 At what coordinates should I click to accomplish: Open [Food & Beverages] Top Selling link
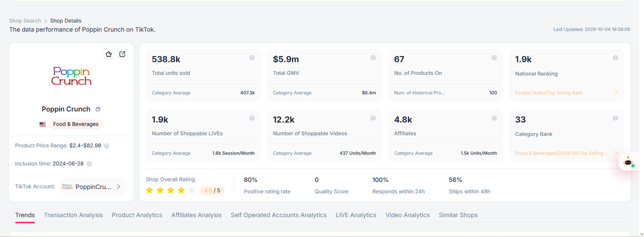tap(562, 153)
